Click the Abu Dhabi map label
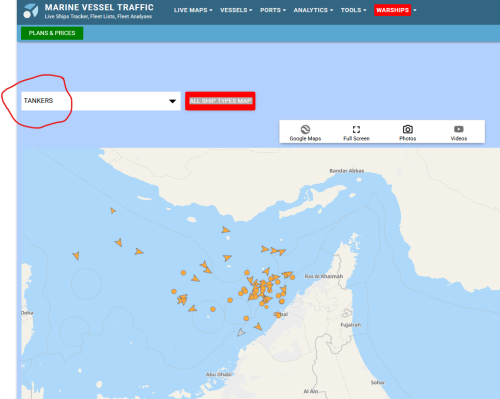500x399 pixels. pyautogui.click(x=219, y=374)
